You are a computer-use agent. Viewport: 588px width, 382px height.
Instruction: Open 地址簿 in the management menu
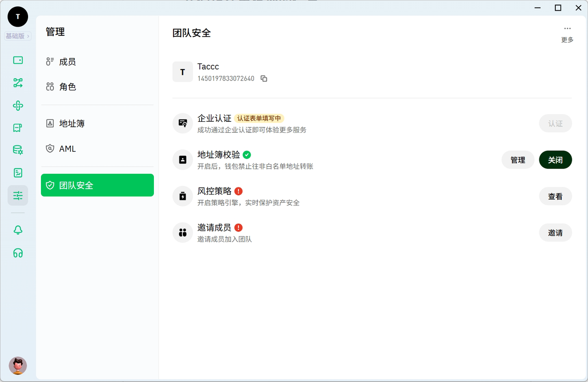[x=72, y=124]
